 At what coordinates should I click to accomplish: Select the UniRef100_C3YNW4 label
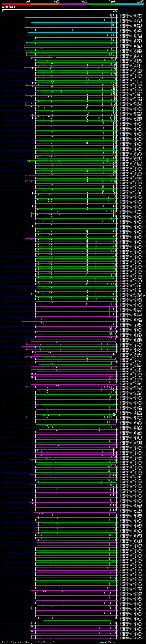131,321
